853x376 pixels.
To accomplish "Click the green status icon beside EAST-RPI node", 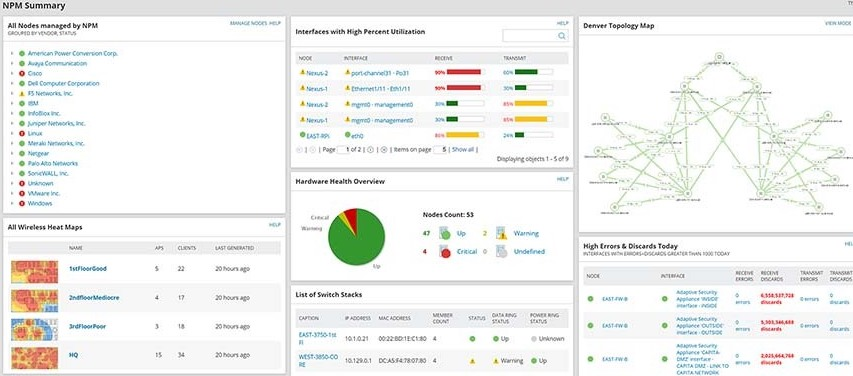I will point(302,135).
